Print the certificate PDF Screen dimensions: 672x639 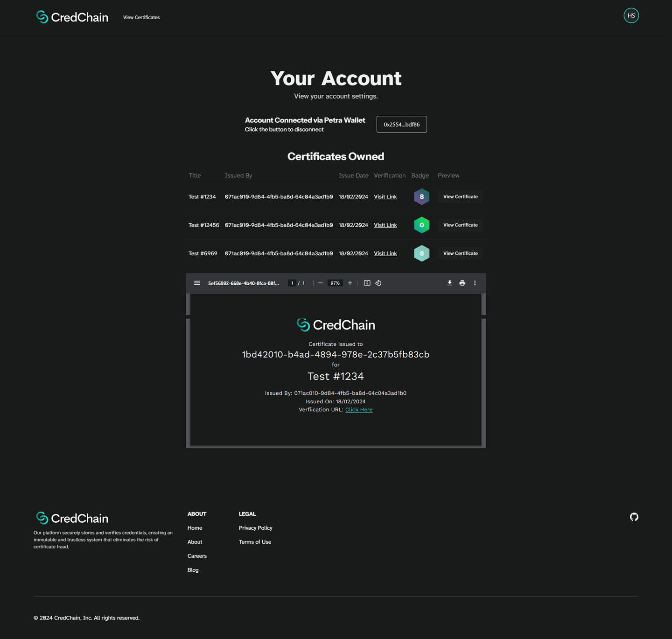462,283
